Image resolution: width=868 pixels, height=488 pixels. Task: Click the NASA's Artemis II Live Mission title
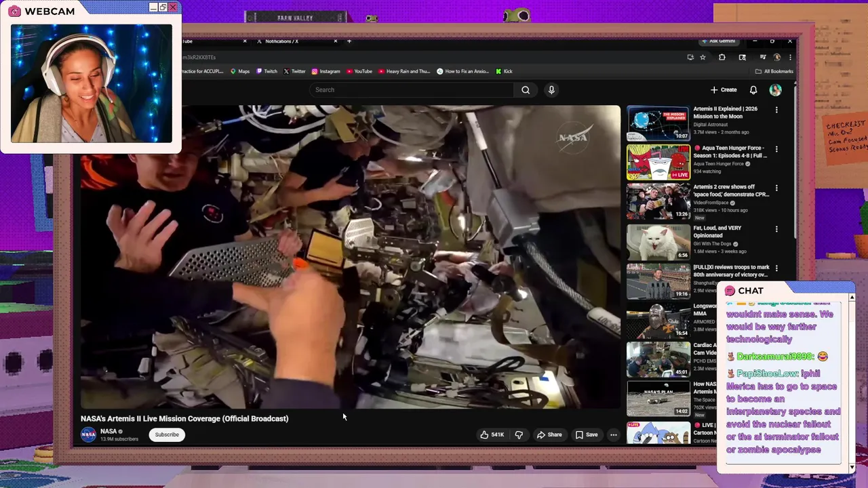pyautogui.click(x=184, y=418)
